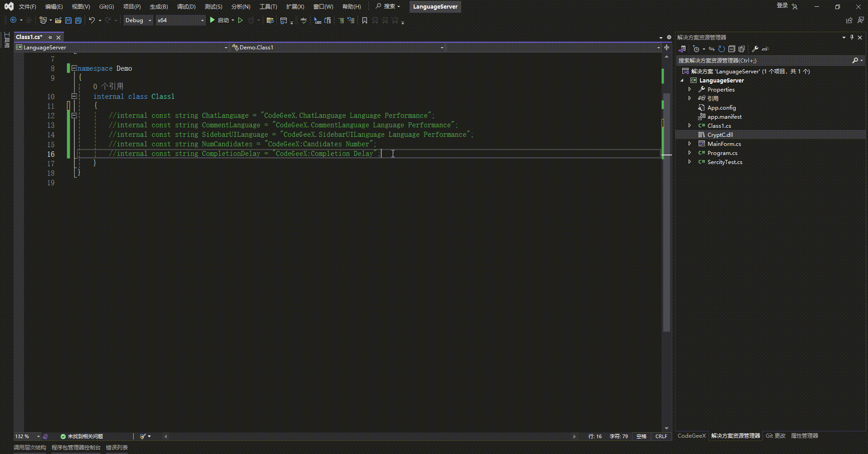
Task: Collapse all with the Solution Explorer toolbar icon
Action: [x=732, y=49]
